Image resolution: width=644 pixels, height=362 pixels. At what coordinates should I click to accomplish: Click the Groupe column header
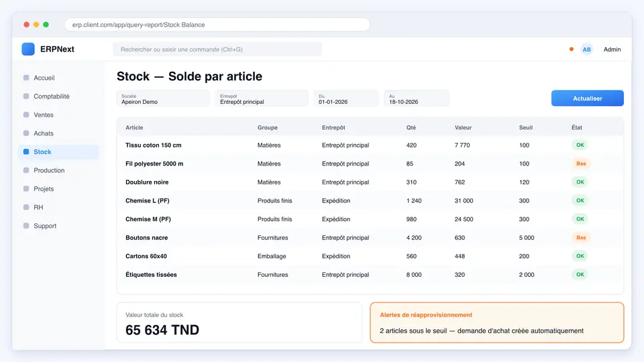[268, 127]
